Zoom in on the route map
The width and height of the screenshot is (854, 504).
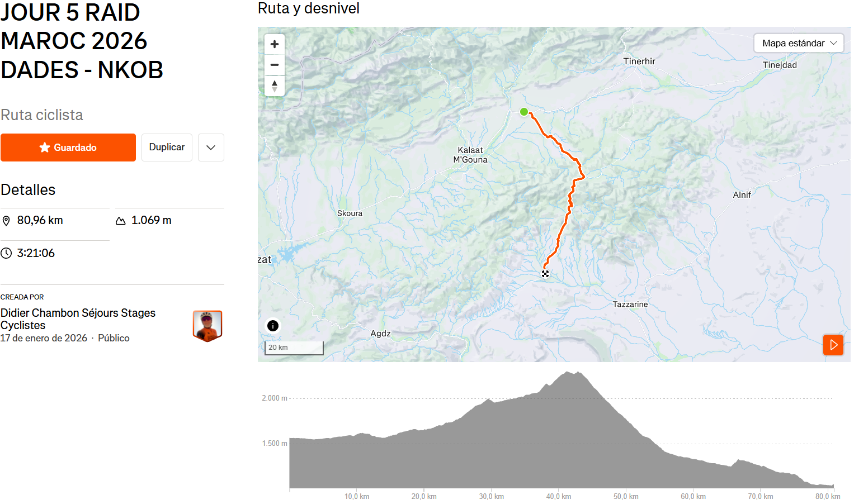pyautogui.click(x=274, y=44)
